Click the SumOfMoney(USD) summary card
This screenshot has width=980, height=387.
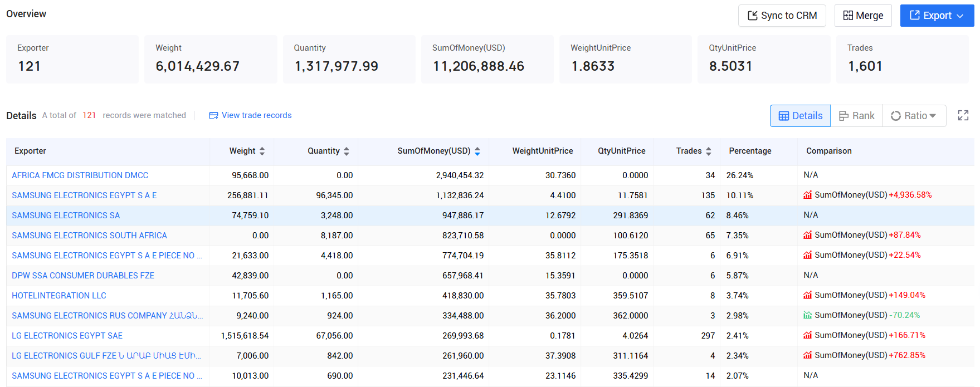[x=487, y=59]
